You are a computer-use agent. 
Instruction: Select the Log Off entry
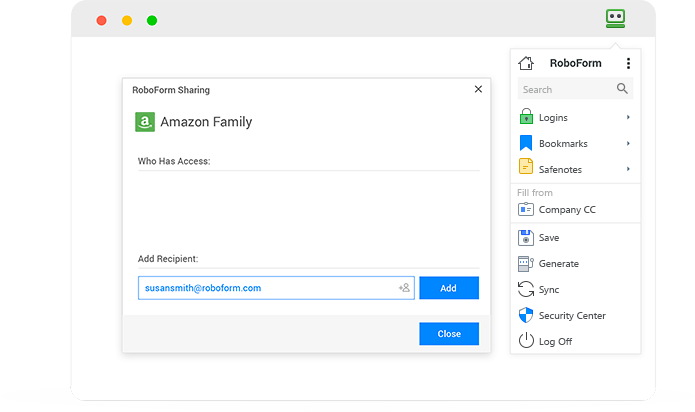575,341
